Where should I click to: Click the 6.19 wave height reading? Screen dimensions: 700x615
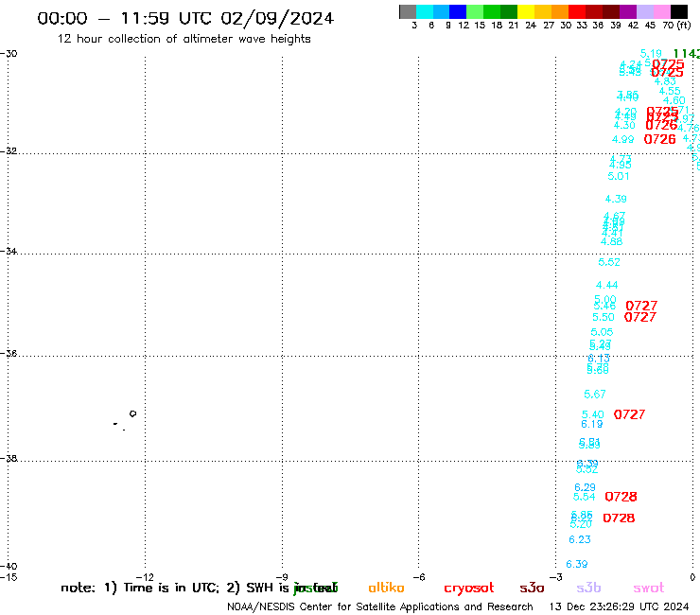point(592,424)
